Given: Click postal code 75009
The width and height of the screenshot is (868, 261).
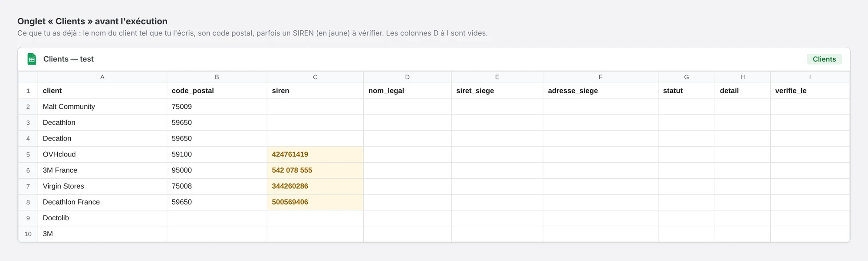Looking at the screenshot, I should 217,107.
